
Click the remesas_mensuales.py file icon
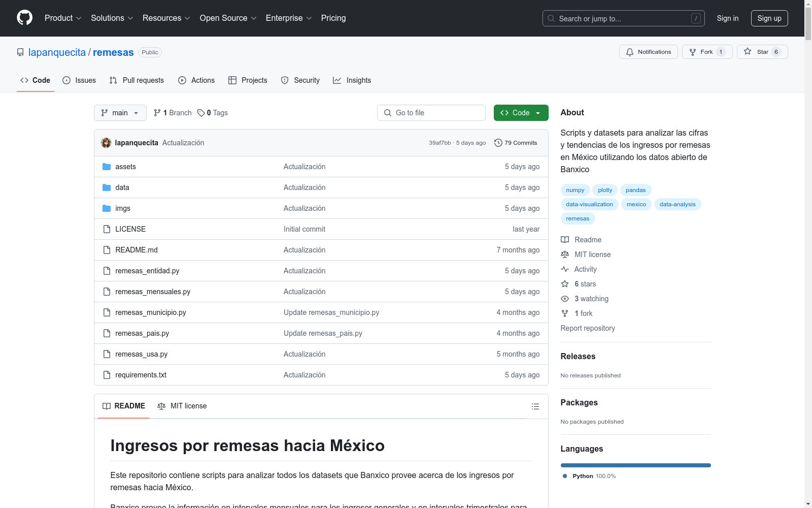[x=107, y=292]
